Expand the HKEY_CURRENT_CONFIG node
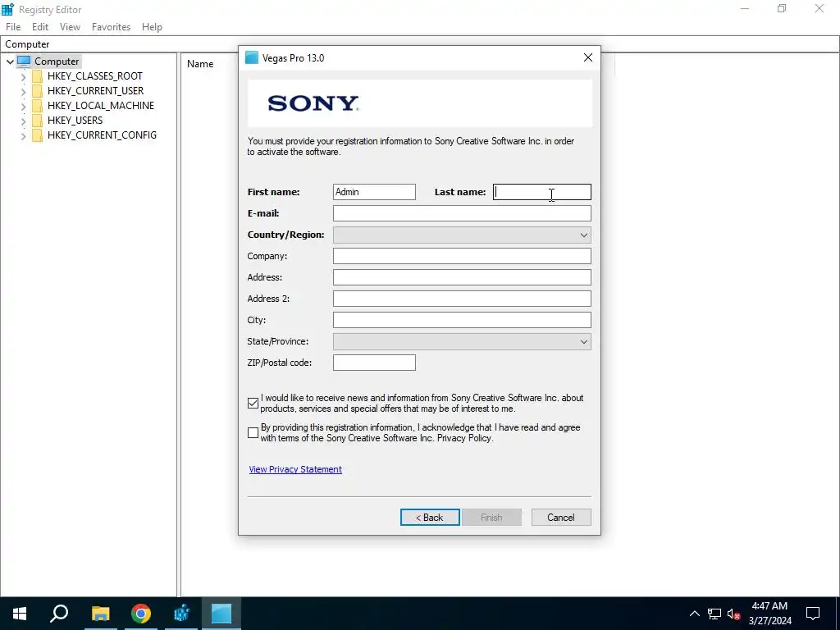The width and height of the screenshot is (840, 630). [x=23, y=136]
